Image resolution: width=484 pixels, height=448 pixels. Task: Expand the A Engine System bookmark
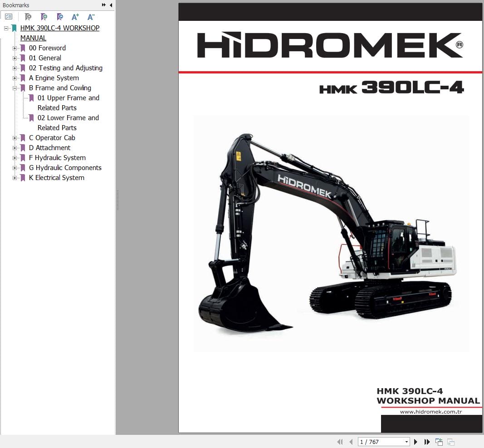pyautogui.click(x=15, y=78)
